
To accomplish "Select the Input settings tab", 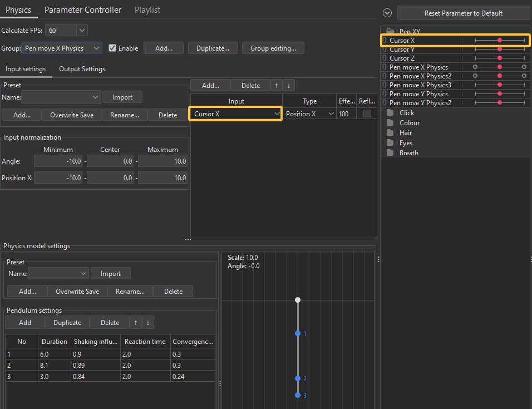I will tap(26, 69).
